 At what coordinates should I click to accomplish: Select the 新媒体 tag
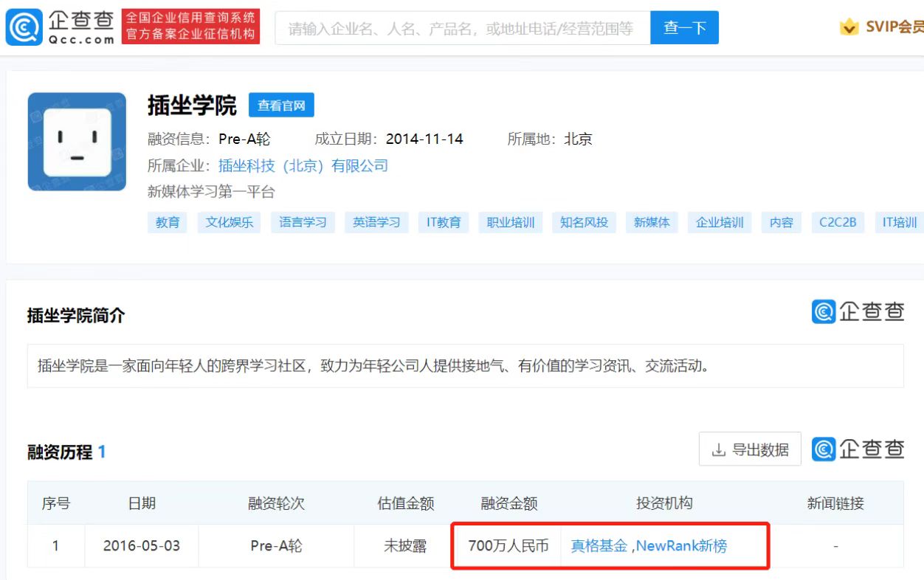click(x=652, y=222)
